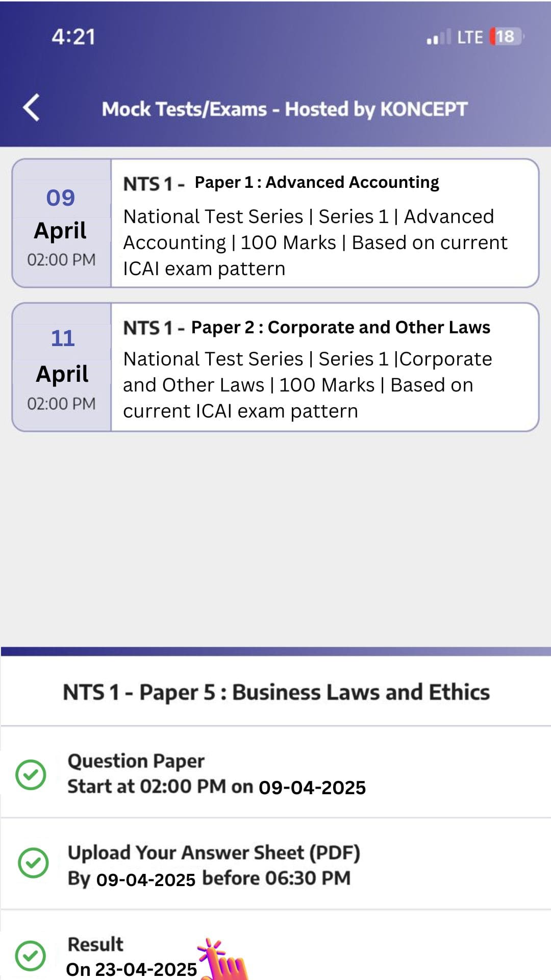Tap the purple divider bar above bottom sheet
551x980 pixels.
pyautogui.click(x=275, y=649)
